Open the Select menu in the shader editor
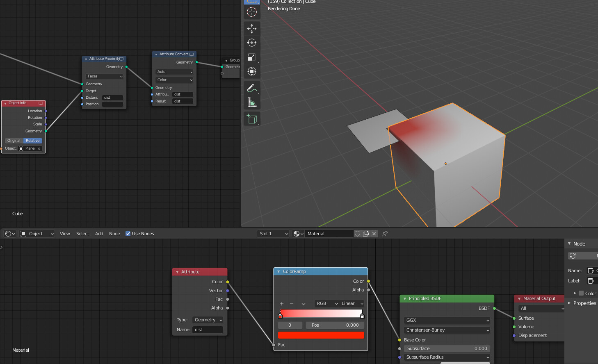Image resolution: width=598 pixels, height=364 pixels. click(82, 233)
